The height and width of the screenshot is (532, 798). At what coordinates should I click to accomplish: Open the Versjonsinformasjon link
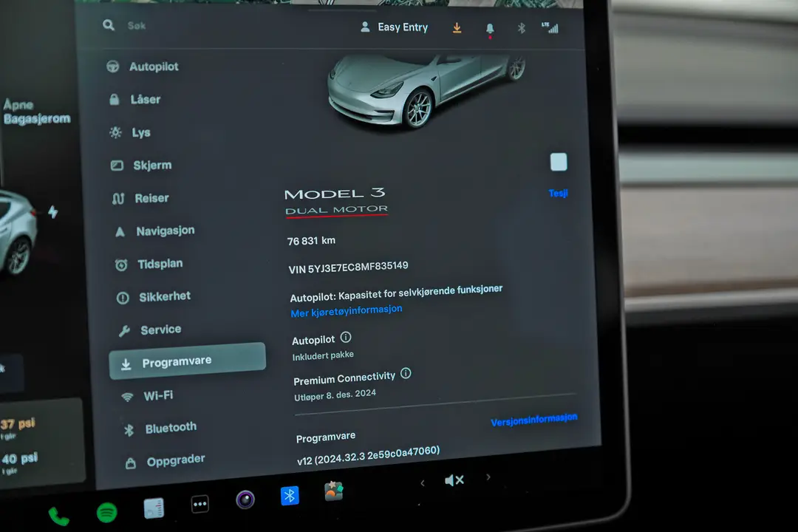click(534, 420)
